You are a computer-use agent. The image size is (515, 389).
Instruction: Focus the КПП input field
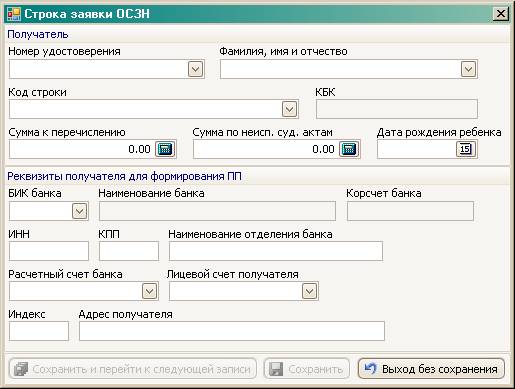(x=129, y=251)
